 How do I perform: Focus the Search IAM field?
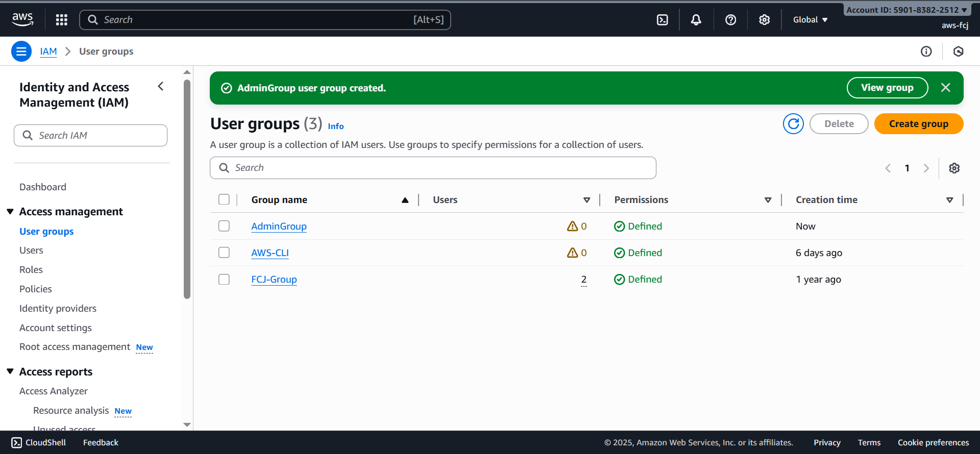point(90,135)
